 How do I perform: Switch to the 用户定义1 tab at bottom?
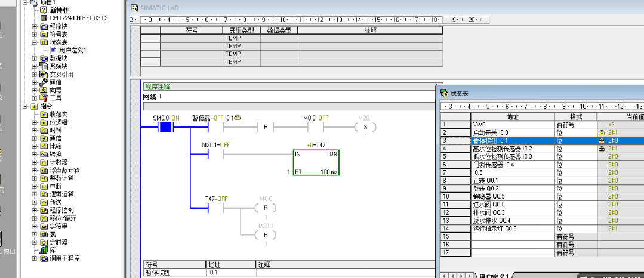click(x=493, y=275)
